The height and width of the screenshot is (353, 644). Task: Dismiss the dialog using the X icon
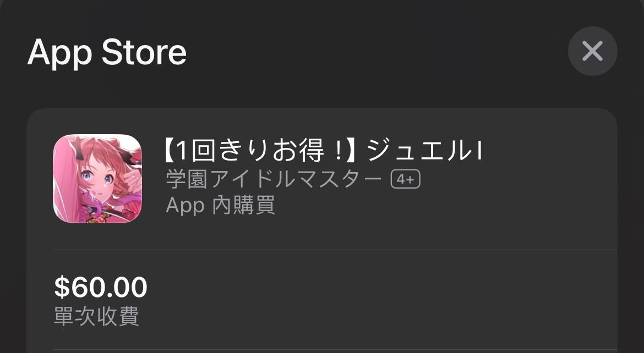[592, 51]
